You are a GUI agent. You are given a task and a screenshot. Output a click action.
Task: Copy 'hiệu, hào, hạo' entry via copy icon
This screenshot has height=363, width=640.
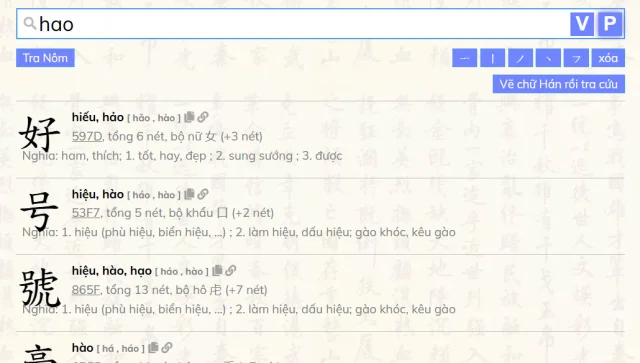(217, 270)
